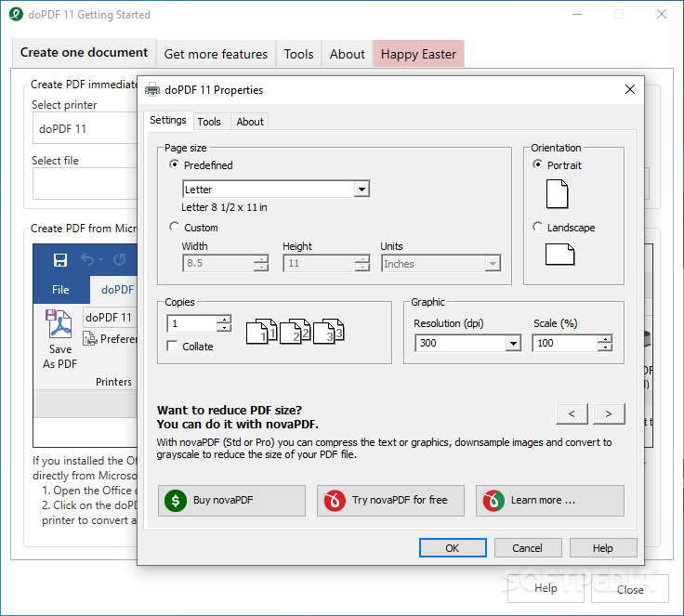The width and height of the screenshot is (684, 616).
Task: Click Help in Properties dialog
Action: [603, 548]
